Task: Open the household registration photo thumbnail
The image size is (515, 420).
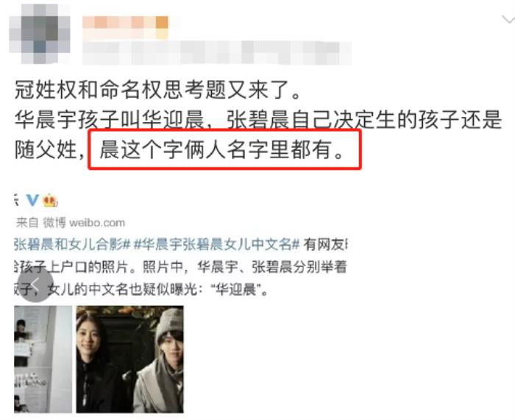Action: (43, 359)
